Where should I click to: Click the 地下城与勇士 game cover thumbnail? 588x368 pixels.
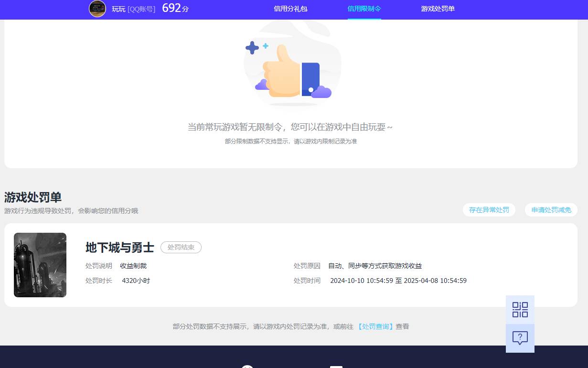(40, 265)
